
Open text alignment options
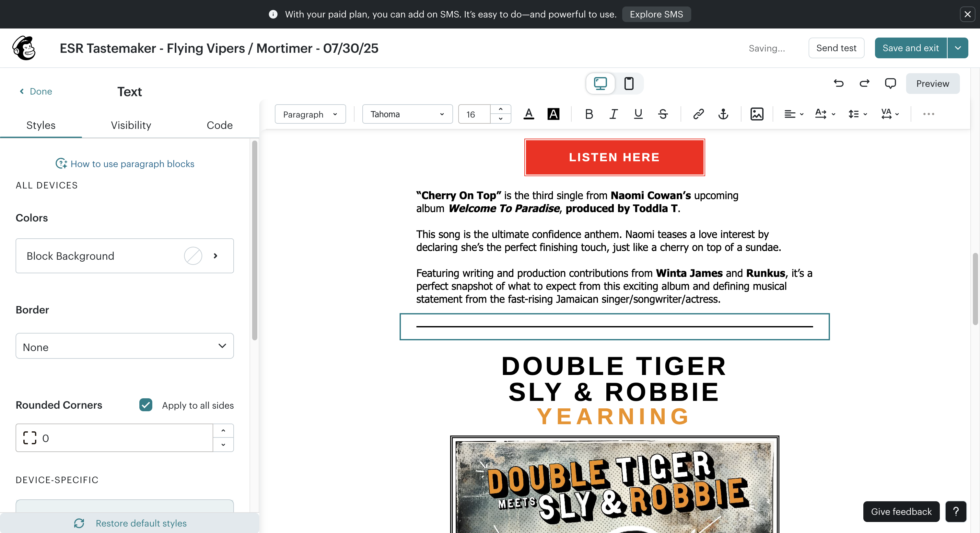click(794, 114)
